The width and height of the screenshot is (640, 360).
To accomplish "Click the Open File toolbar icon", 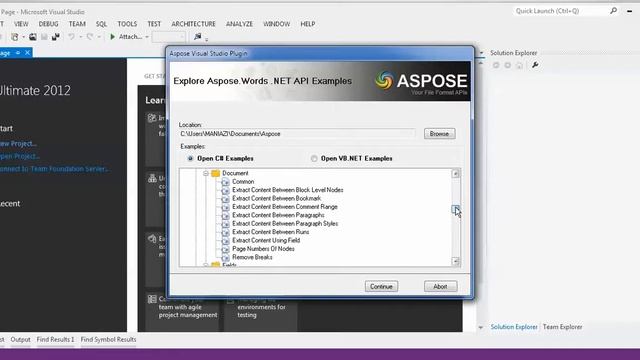I will click(x=33, y=37).
